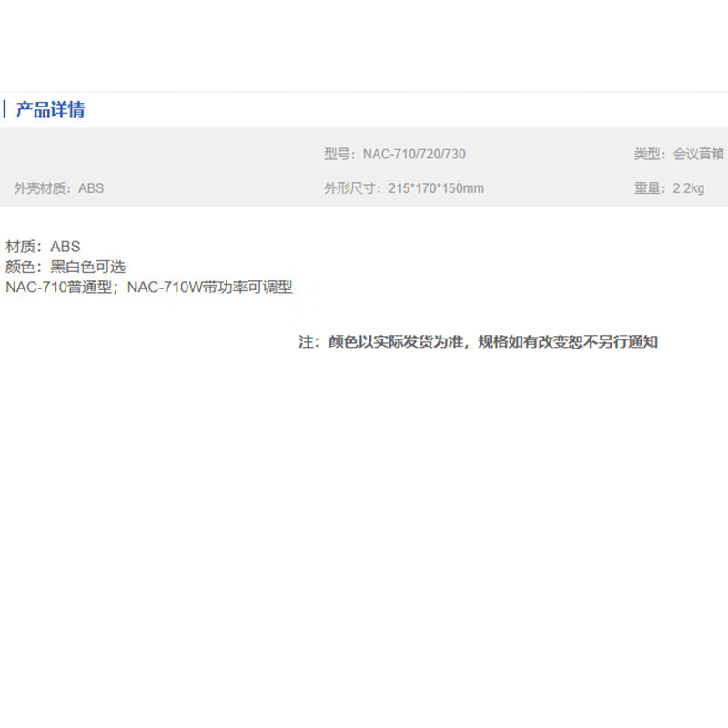Select the 颜色以实际发货为准 notice text
This screenshot has width=728, height=728.
[x=396, y=342]
